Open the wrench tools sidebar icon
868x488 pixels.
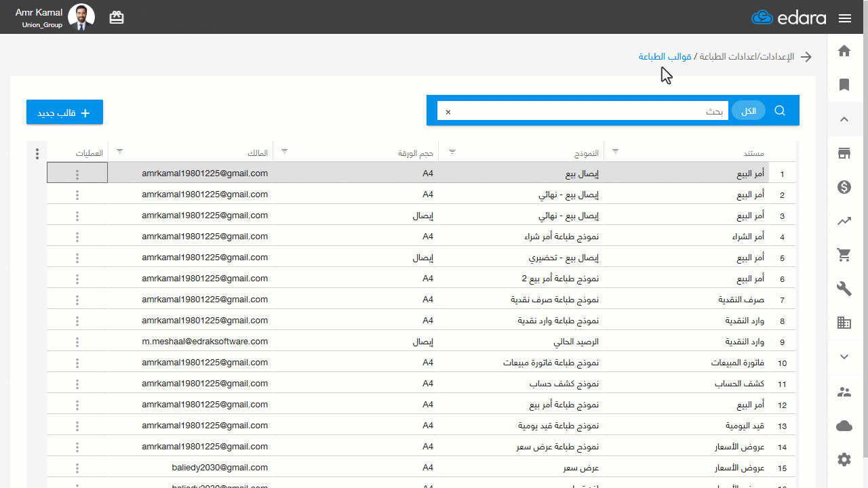coord(844,289)
